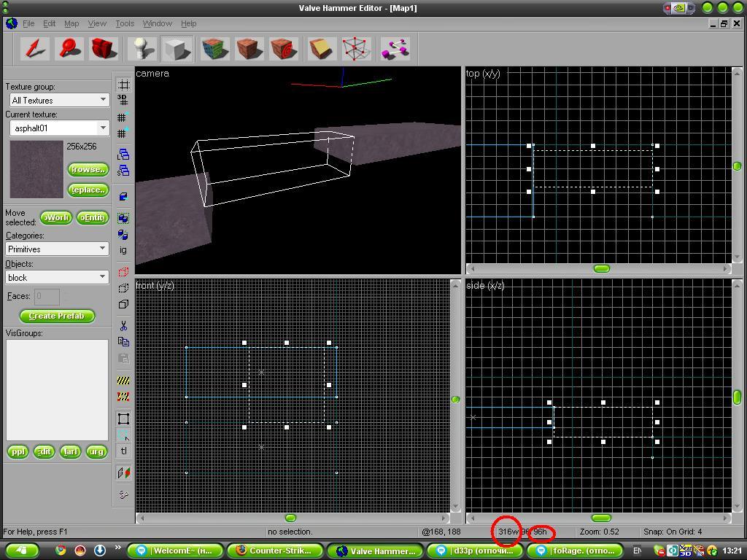Carve with the selected object
The image size is (747, 560).
pyautogui.click(x=123, y=196)
